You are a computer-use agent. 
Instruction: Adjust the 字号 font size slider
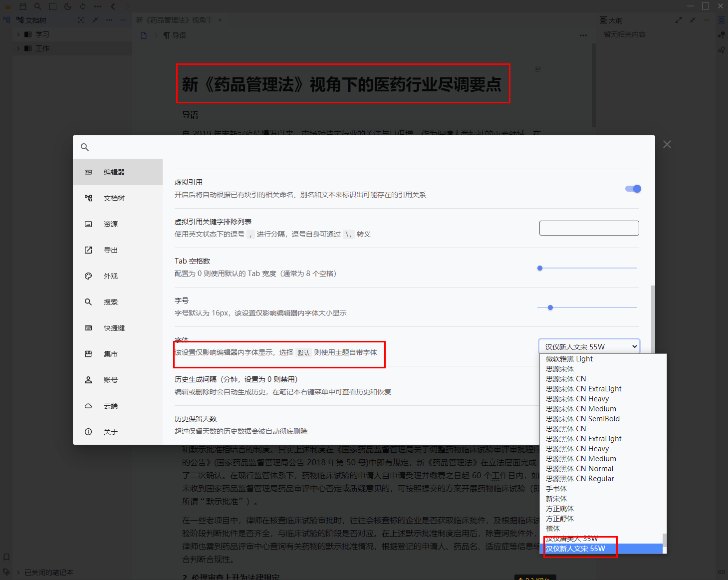(587, 307)
